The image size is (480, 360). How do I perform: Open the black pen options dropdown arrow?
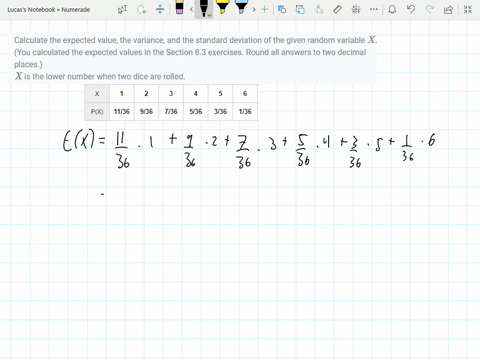coord(210,15)
